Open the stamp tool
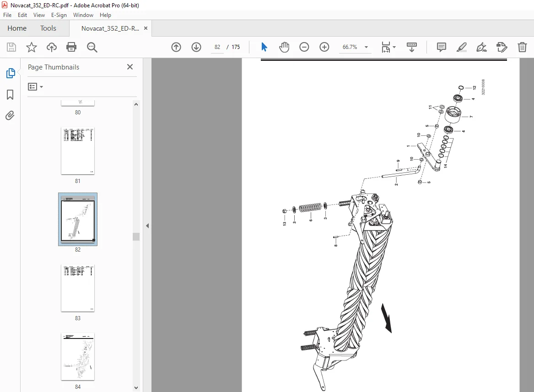Image resolution: width=534 pixels, height=392 pixels. (x=502, y=47)
